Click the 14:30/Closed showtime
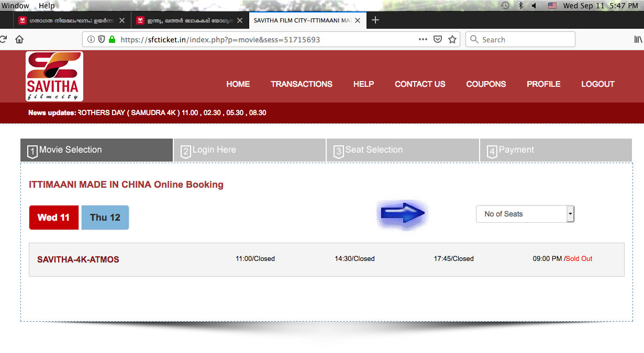 (x=354, y=259)
